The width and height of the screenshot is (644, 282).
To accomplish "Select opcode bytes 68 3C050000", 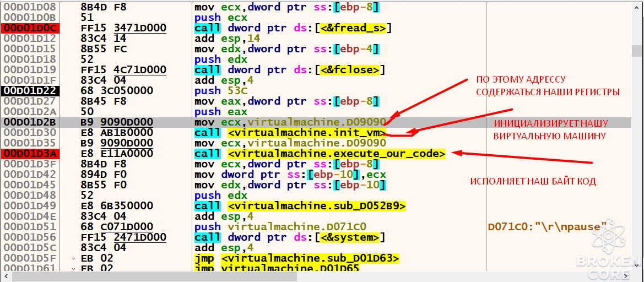I will click(118, 91).
